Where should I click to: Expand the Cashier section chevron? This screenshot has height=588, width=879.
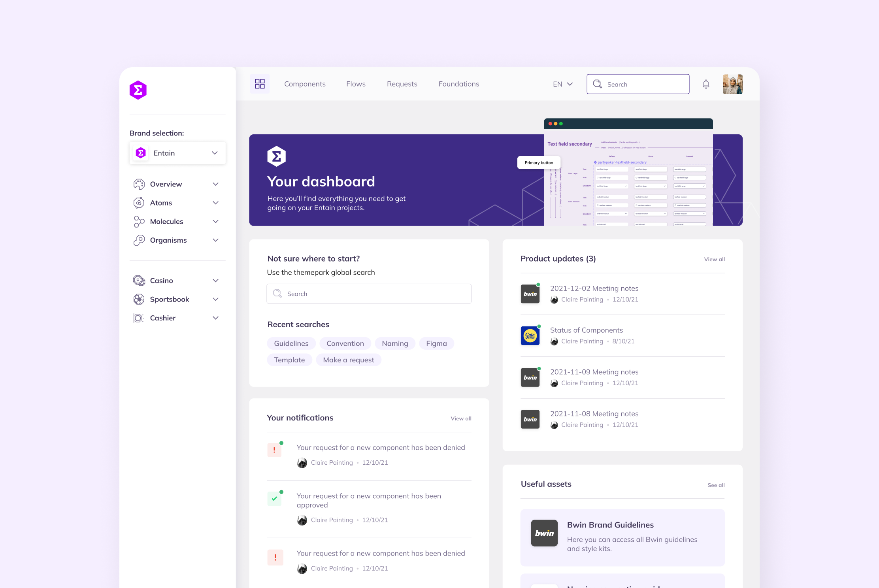(215, 318)
